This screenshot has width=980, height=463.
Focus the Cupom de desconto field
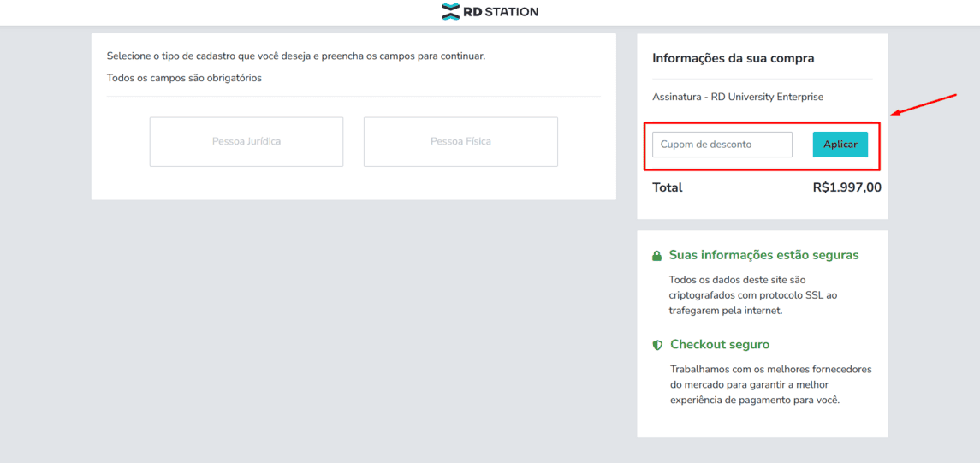[x=722, y=145]
